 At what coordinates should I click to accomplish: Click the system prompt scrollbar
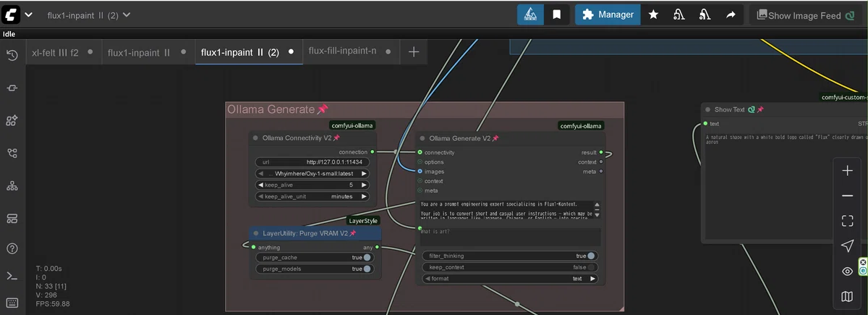(598, 210)
